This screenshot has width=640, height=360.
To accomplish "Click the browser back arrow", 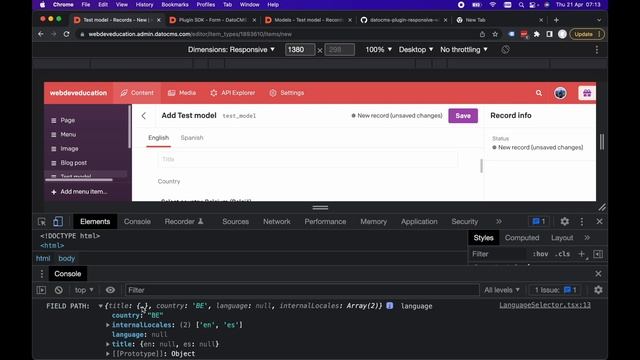I will 41,34.
